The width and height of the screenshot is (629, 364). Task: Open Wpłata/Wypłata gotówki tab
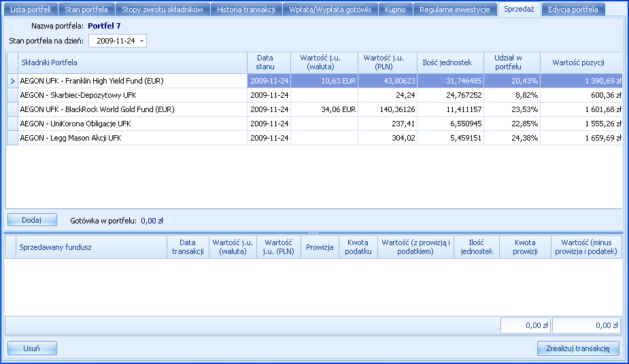coord(330,10)
